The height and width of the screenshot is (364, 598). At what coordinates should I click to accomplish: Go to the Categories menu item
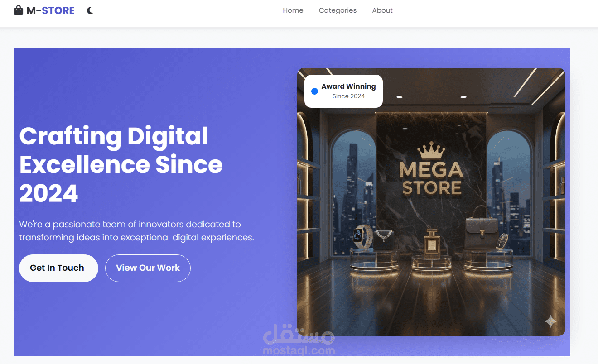[338, 10]
